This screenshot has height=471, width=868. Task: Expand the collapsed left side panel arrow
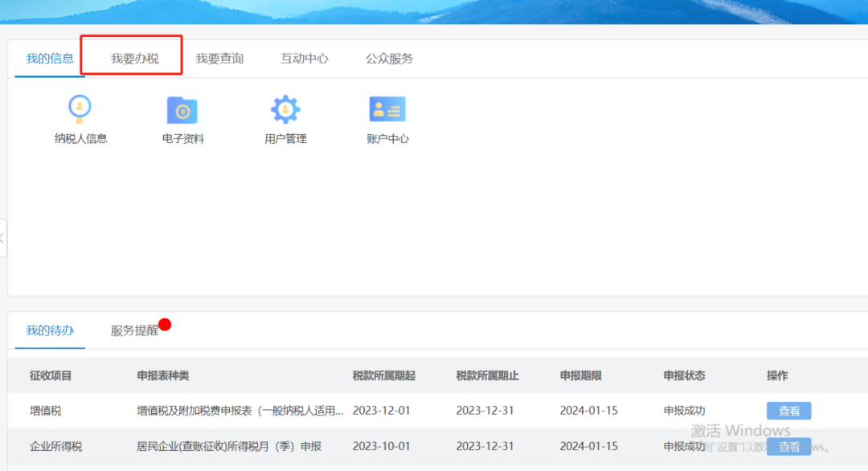[x=2, y=238]
